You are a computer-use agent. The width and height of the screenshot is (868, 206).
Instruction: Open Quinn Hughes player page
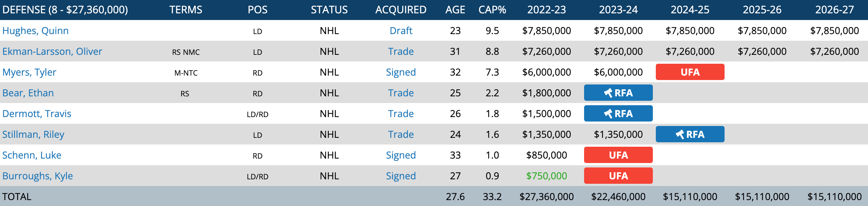pyautogui.click(x=35, y=31)
